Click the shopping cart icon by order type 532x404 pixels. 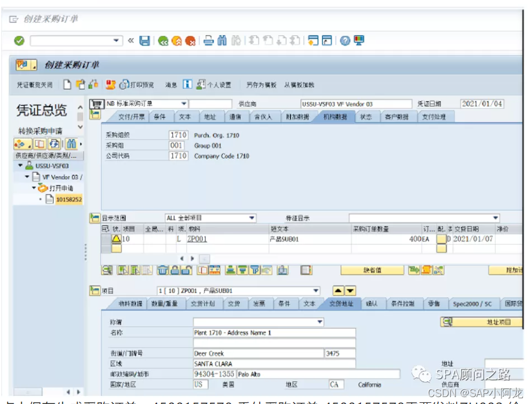[x=96, y=104]
